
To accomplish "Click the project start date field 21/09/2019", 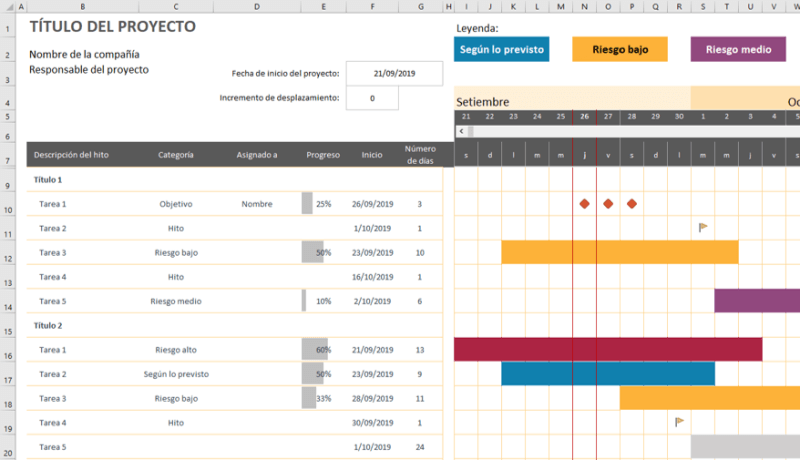I will click(393, 73).
